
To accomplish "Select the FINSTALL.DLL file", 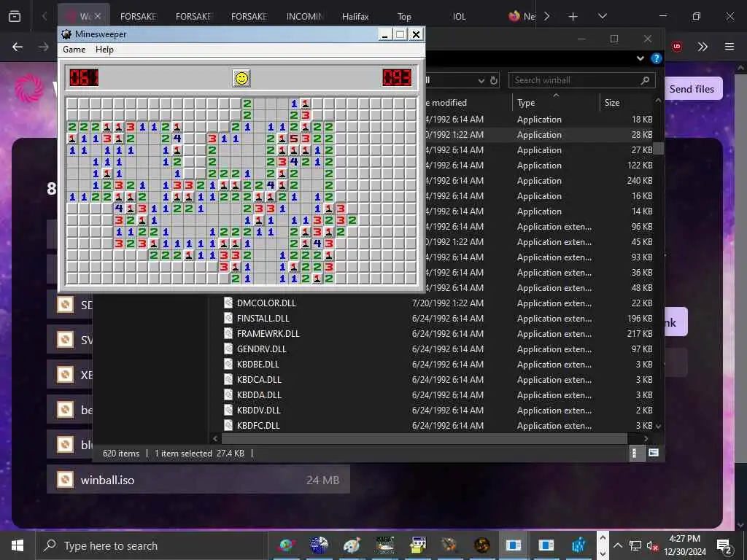I will click(263, 318).
